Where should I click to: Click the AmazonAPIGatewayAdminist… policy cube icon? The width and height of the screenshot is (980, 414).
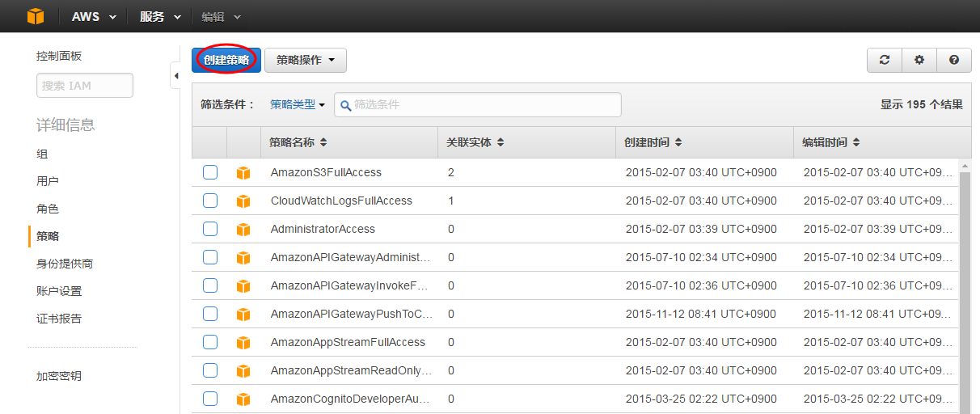[243, 258]
